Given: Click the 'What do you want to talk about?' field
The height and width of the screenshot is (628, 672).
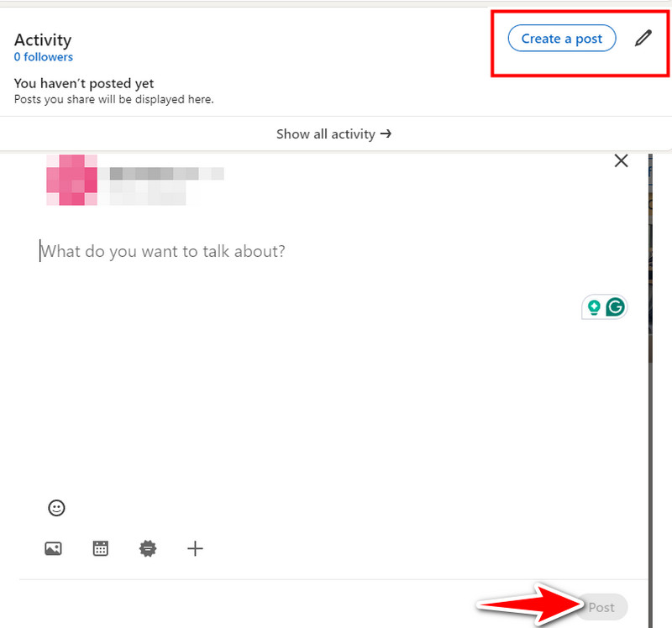Looking at the screenshot, I should click(163, 251).
